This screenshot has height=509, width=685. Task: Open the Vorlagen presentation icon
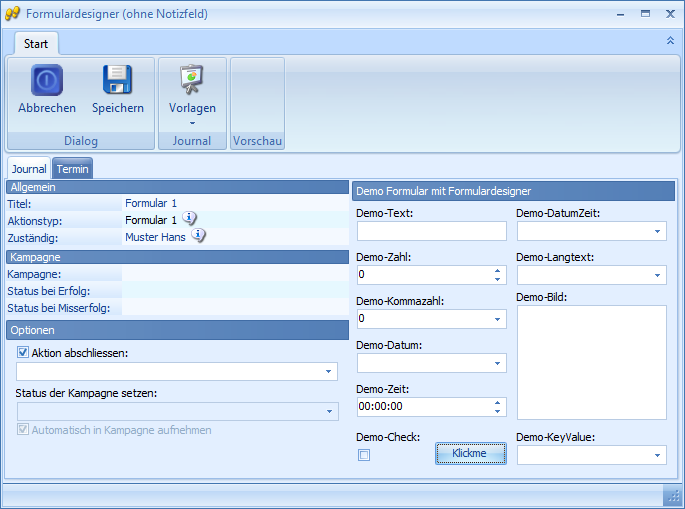[192, 79]
